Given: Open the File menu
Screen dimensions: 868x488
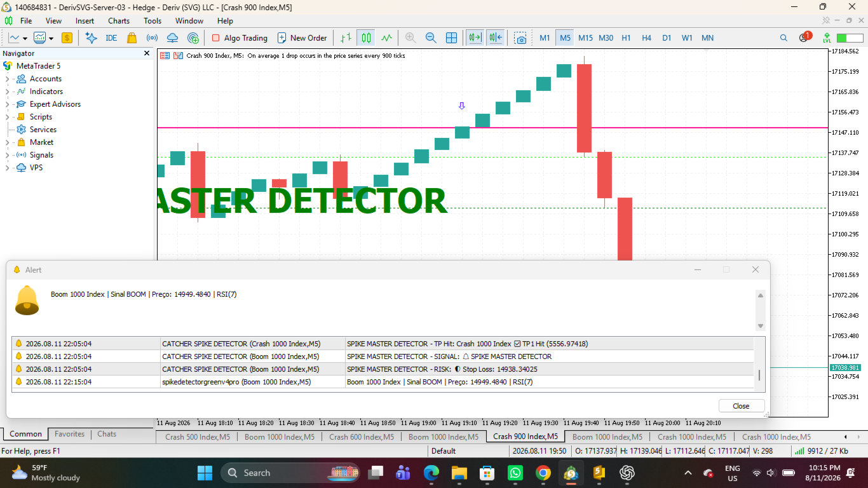Looking at the screenshot, I should click(x=26, y=21).
